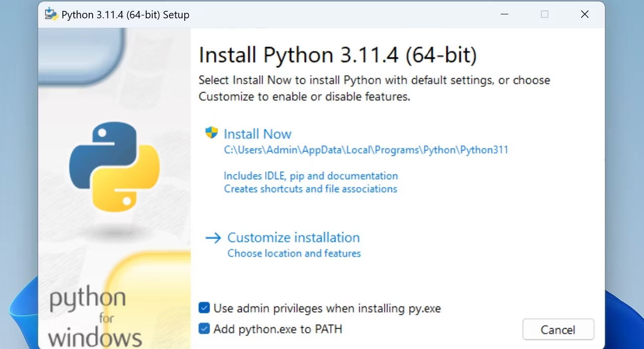The height and width of the screenshot is (349, 644).
Task: Minimize the Python Setup window
Action: click(x=504, y=14)
